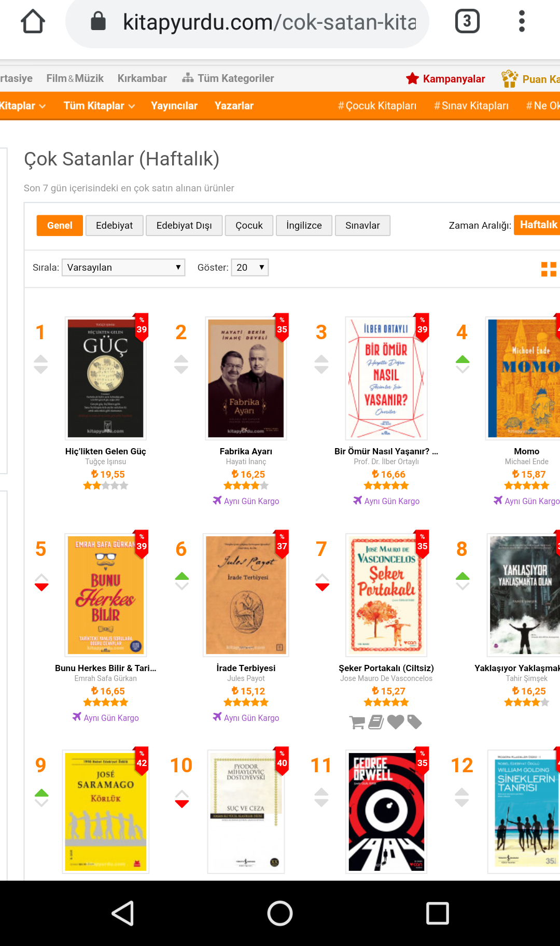Click the grid view icon
This screenshot has width=560, height=946.
click(x=549, y=269)
